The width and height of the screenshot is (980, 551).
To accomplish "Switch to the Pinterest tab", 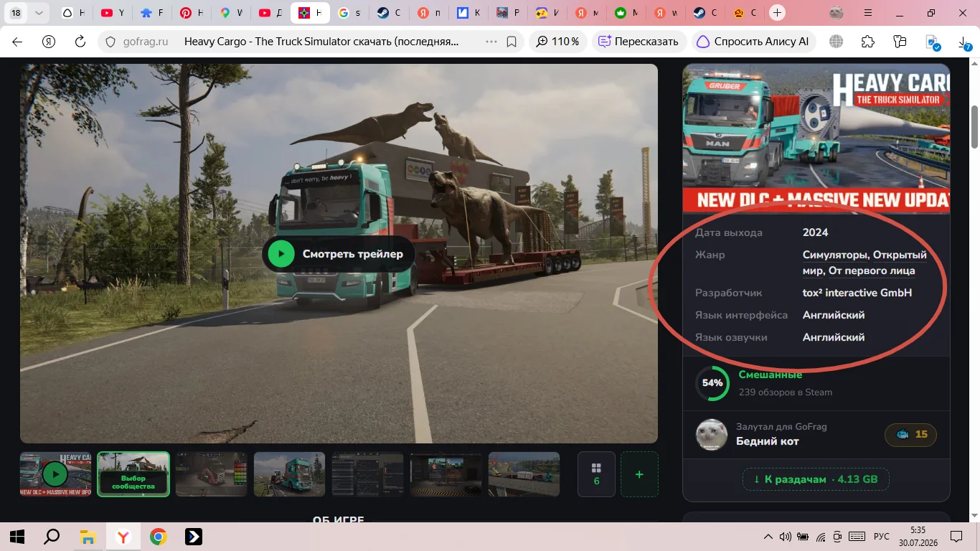I will pos(192,13).
